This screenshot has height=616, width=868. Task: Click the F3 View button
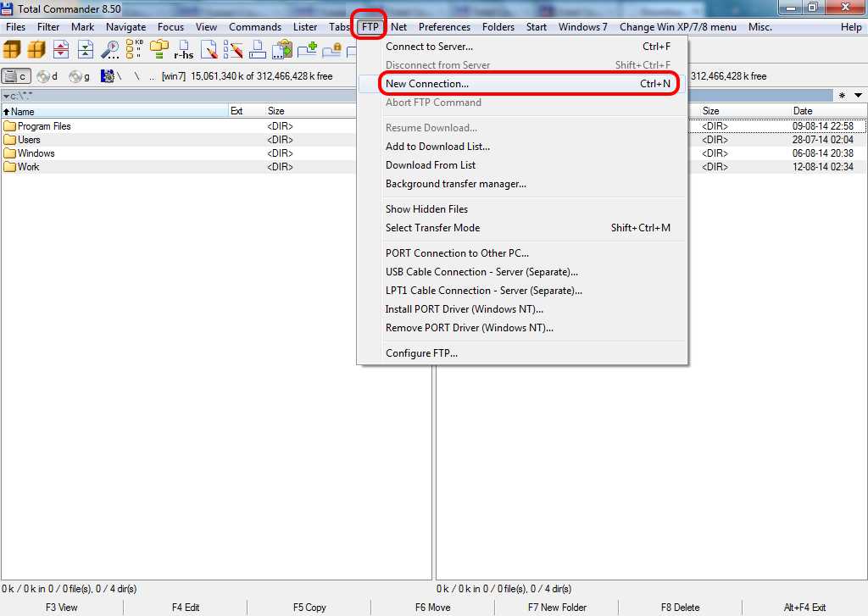pyautogui.click(x=61, y=608)
